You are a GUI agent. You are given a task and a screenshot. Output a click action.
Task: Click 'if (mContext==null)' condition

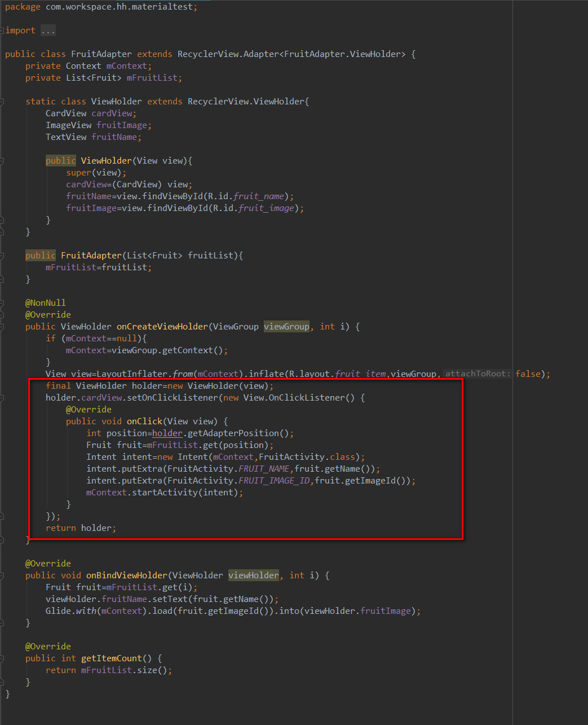(96, 339)
